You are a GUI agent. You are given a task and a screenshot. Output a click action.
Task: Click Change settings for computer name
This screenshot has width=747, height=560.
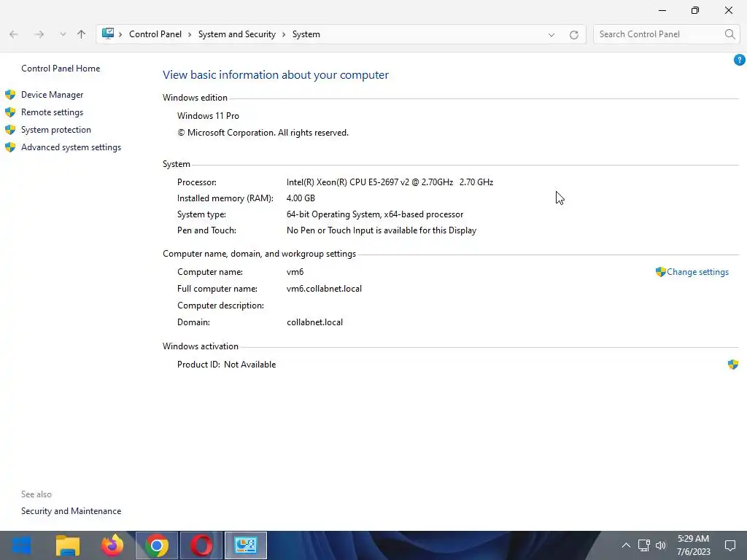point(697,272)
